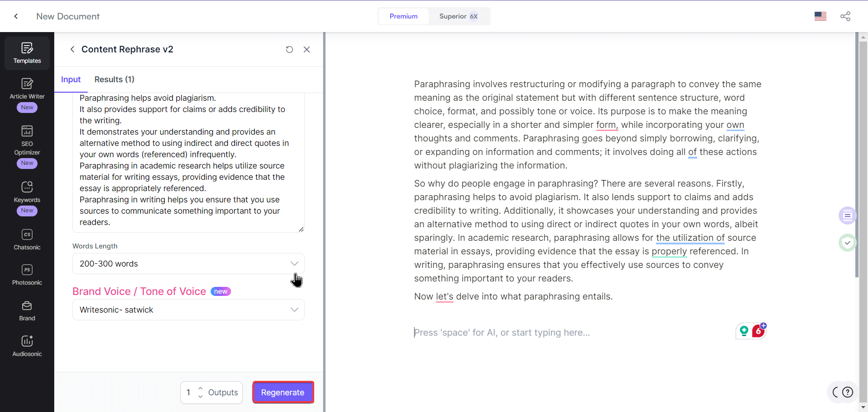The image size is (868, 412).
Task: Open the Keywords tool
Action: tap(27, 192)
